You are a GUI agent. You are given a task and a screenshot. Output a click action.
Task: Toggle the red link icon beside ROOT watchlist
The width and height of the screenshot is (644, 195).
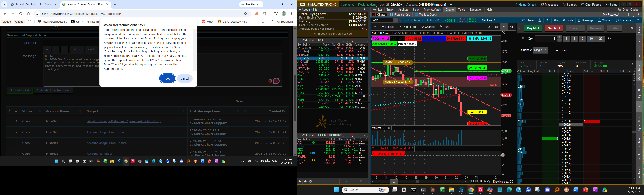(352, 40)
